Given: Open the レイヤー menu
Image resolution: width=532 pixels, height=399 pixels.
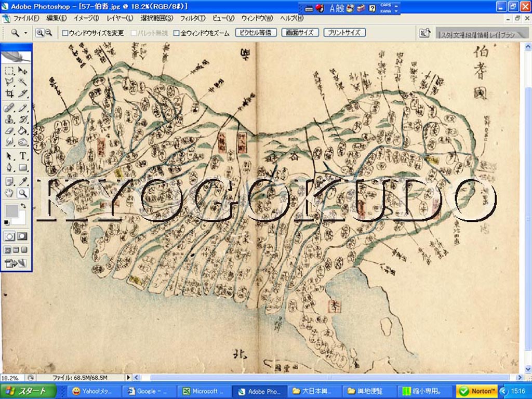Looking at the screenshot, I should pos(119,18).
